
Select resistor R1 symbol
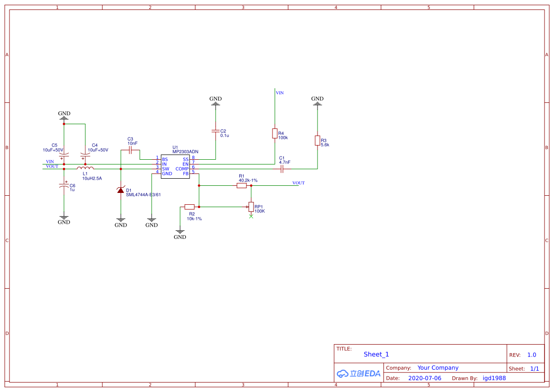[242, 186]
